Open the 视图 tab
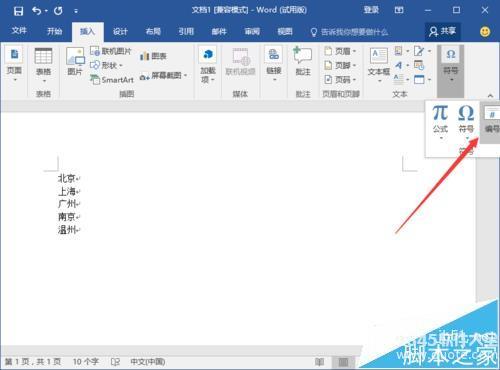 285,31
